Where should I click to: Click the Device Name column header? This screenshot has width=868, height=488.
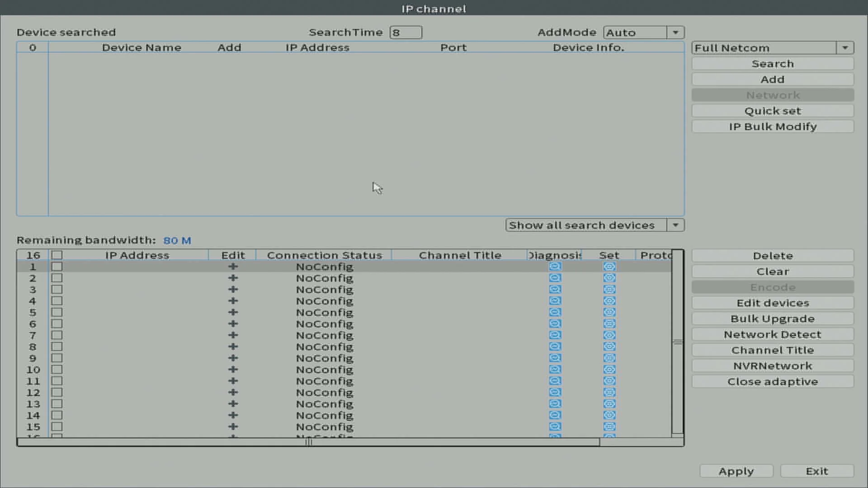[x=141, y=47]
